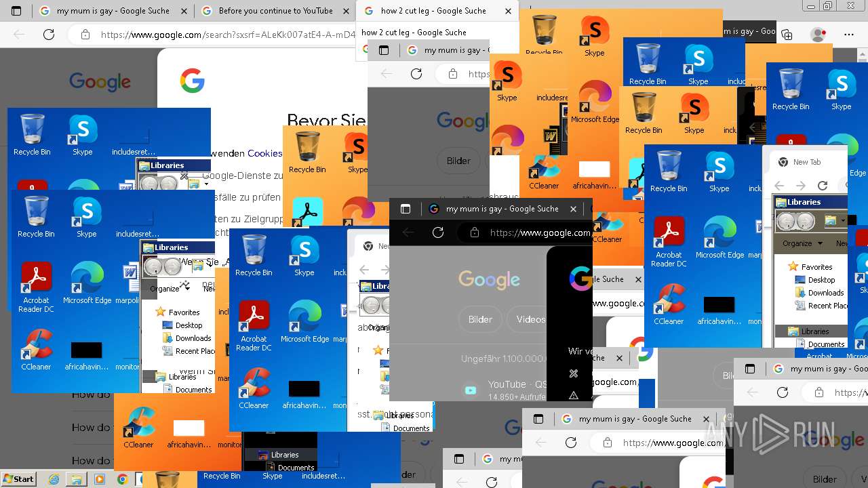This screenshot has width=868, height=488.
Task: Click padlock icon beside the 'search?sxsrf' URL
Action: coord(85,35)
